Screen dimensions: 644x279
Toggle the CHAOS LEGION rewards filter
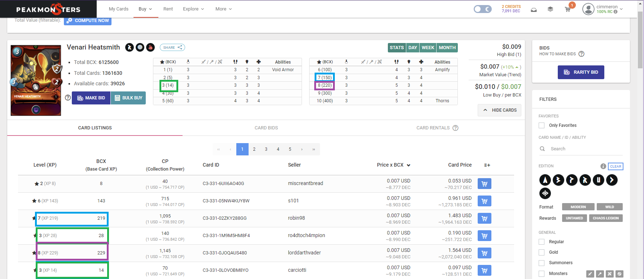click(x=606, y=218)
